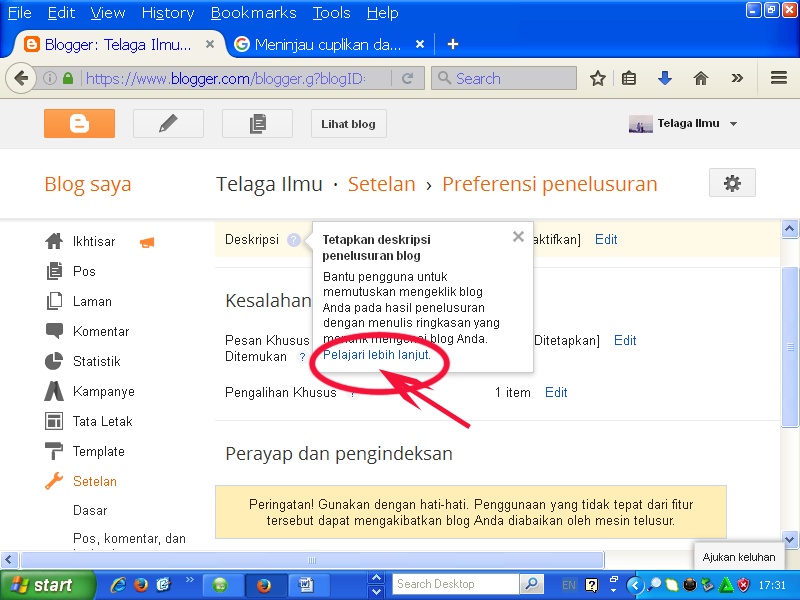Click Edit link for Pengalihan Khusus
800x600 pixels.
click(x=556, y=392)
